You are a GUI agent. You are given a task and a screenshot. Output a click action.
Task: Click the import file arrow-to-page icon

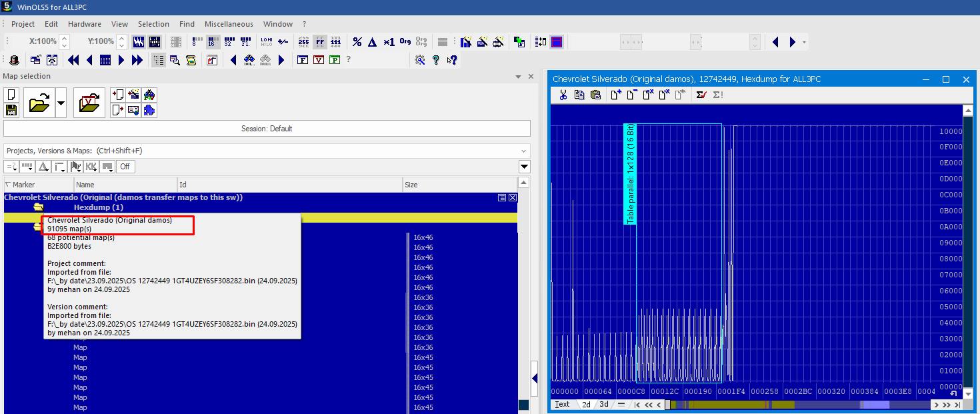tap(117, 95)
